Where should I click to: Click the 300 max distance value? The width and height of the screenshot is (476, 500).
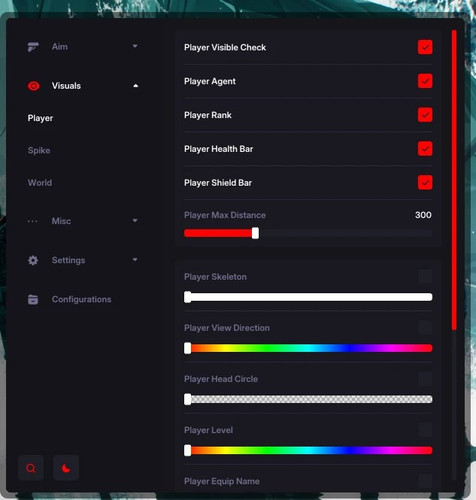click(x=423, y=215)
